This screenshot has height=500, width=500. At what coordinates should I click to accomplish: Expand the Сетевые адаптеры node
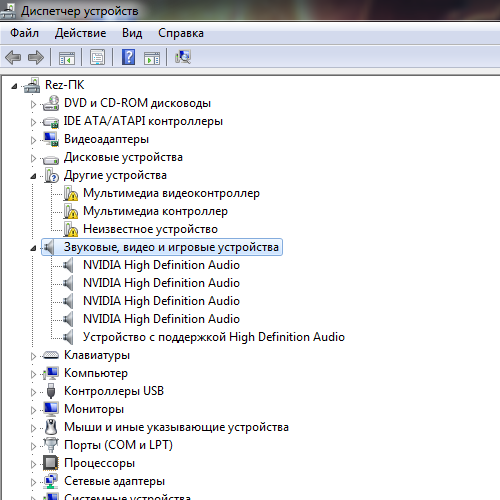coord(33,482)
